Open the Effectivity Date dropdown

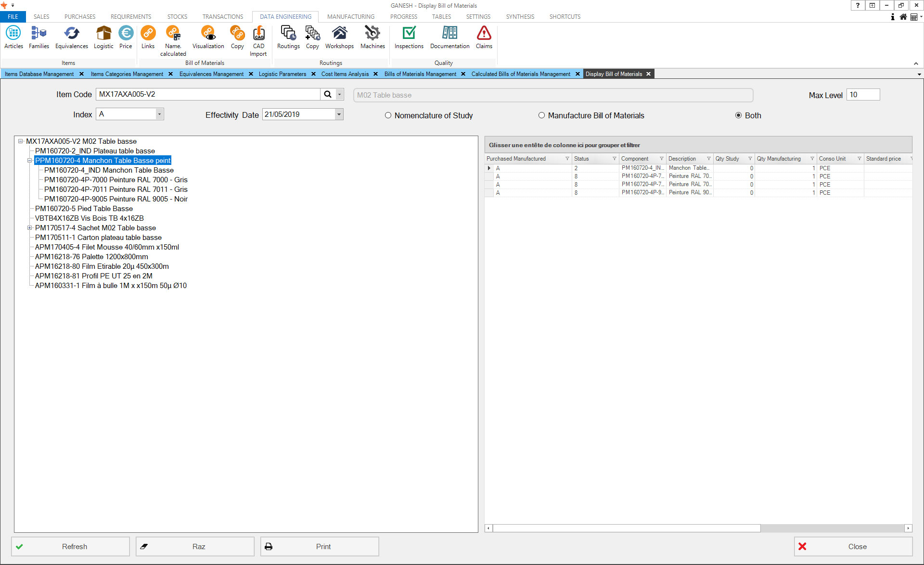339,114
